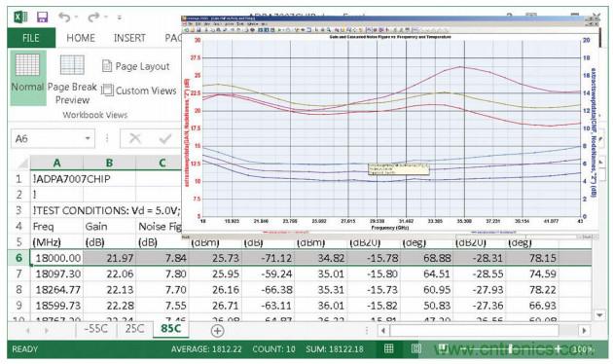Add a new sheet with plus icon

pos(217,331)
